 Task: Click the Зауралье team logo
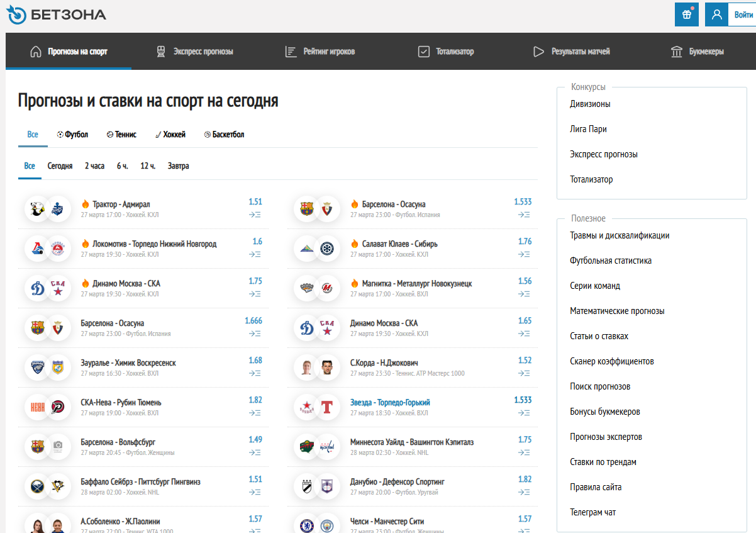click(38, 367)
